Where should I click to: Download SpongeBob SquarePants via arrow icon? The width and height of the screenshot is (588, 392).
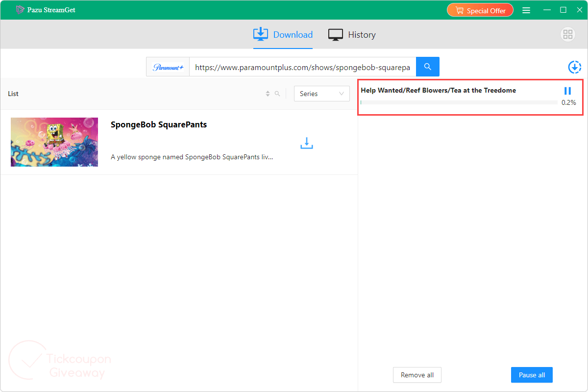307,143
